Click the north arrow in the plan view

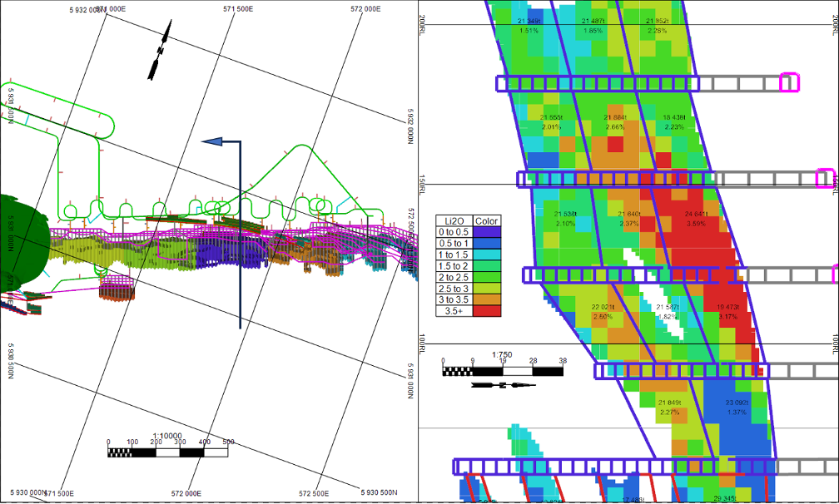pyautogui.click(x=159, y=52)
